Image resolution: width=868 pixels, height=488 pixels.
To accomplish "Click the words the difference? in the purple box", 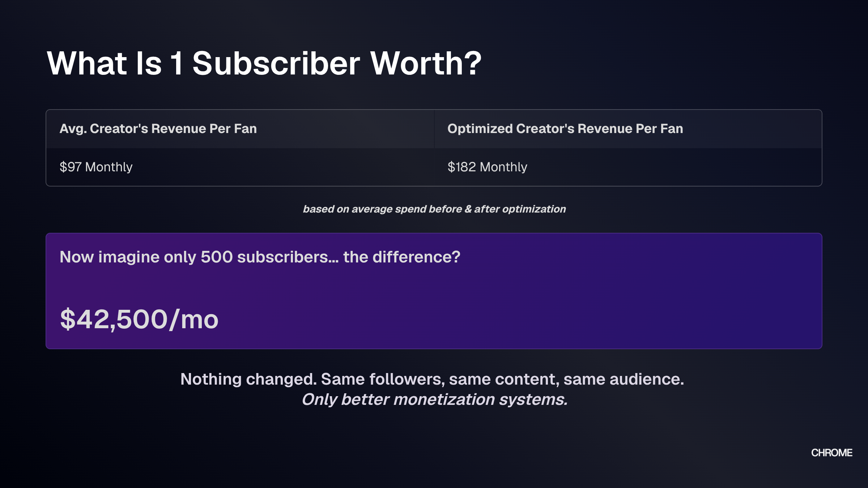I will (x=402, y=257).
